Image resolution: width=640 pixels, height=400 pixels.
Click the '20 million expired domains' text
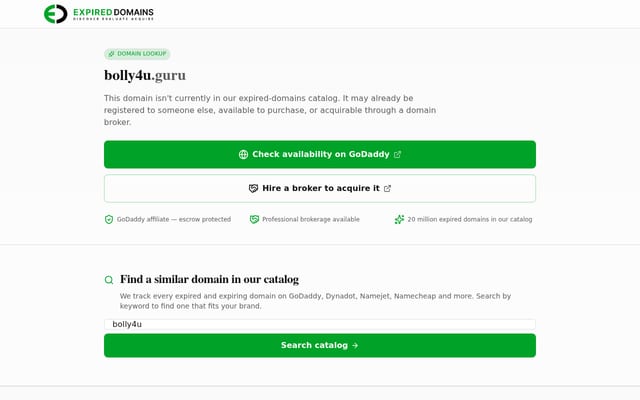(470, 219)
